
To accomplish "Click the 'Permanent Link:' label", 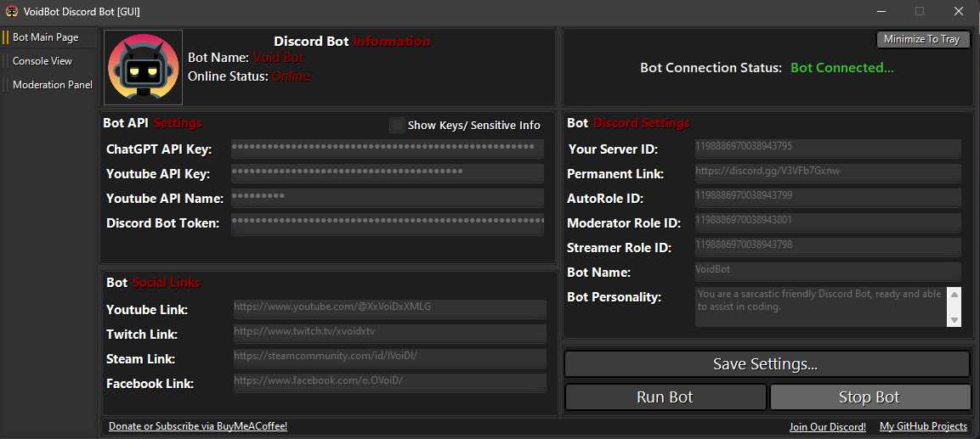I will point(615,173).
